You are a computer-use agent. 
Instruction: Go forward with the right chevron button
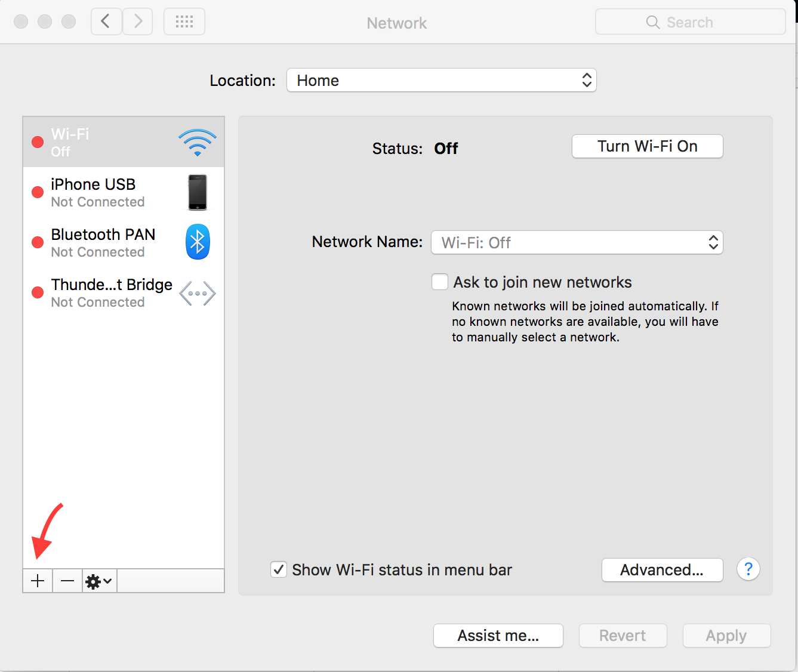pyautogui.click(x=138, y=22)
